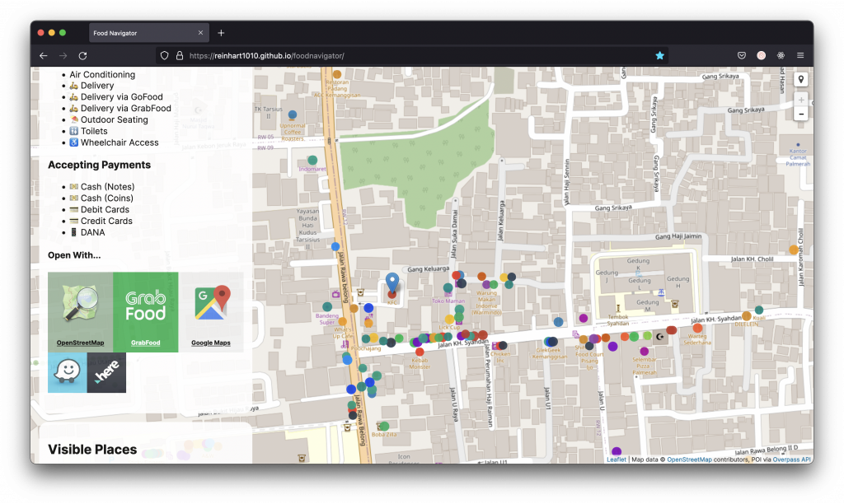Screen dimensions: 844x504
Task: Zoom out the map with minus
Action: point(800,114)
